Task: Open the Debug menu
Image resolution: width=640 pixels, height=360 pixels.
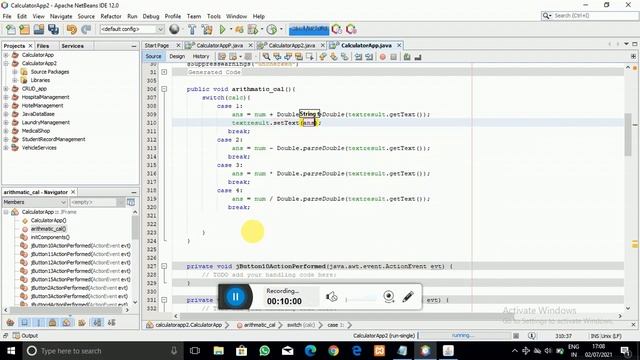Action: point(151,16)
